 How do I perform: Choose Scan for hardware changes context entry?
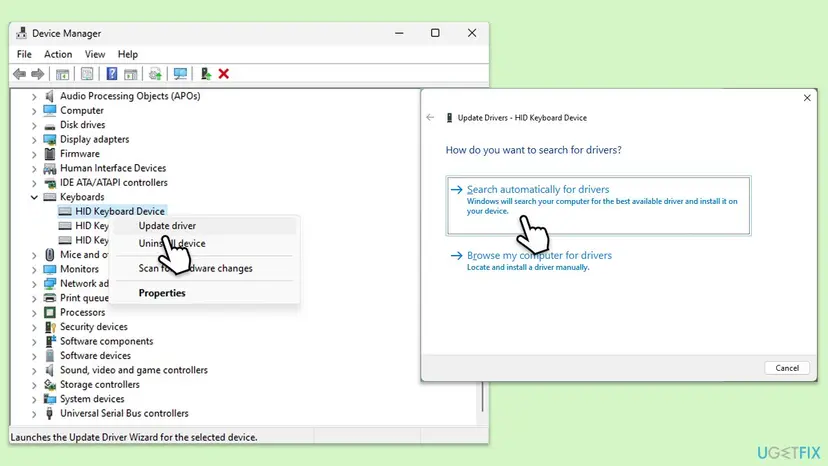[205, 268]
